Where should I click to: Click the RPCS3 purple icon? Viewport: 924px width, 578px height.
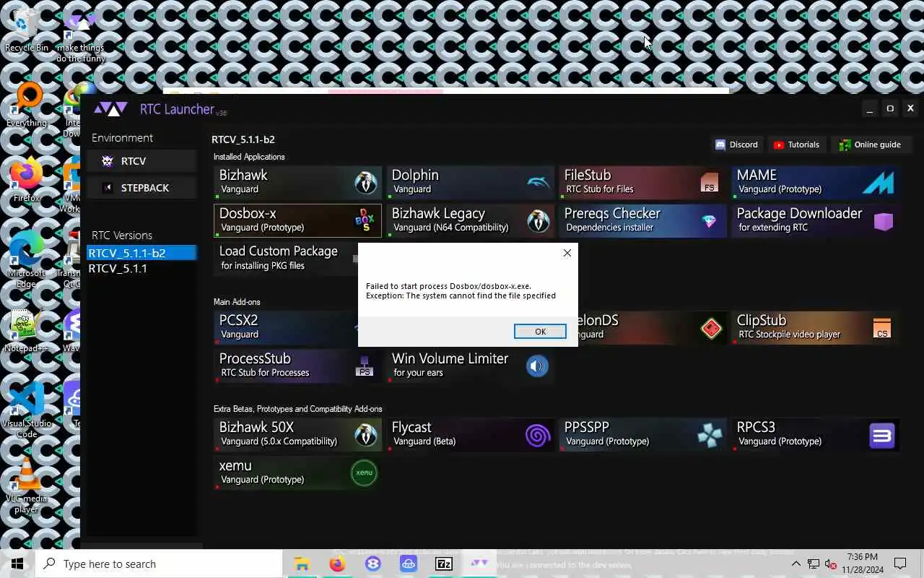pyautogui.click(x=882, y=435)
